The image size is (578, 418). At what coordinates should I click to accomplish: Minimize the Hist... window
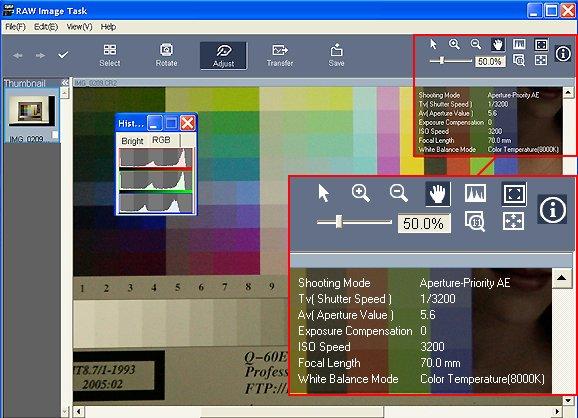(155, 123)
